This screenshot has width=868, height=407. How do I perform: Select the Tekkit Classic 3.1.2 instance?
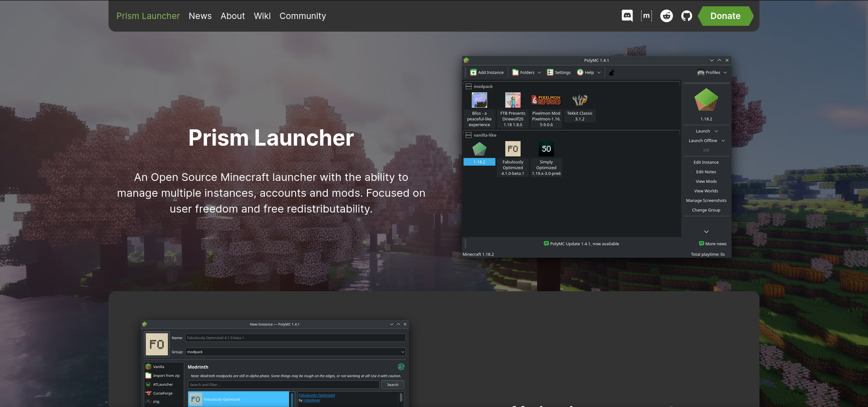tap(580, 107)
